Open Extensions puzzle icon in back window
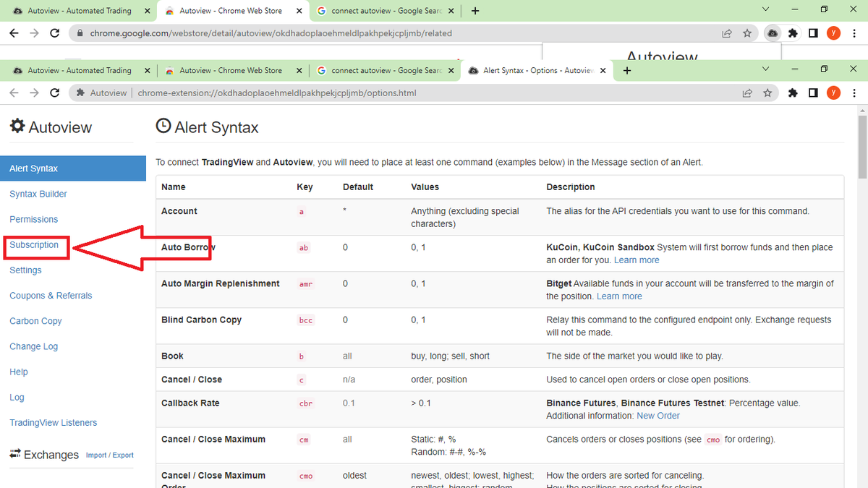 coord(793,33)
